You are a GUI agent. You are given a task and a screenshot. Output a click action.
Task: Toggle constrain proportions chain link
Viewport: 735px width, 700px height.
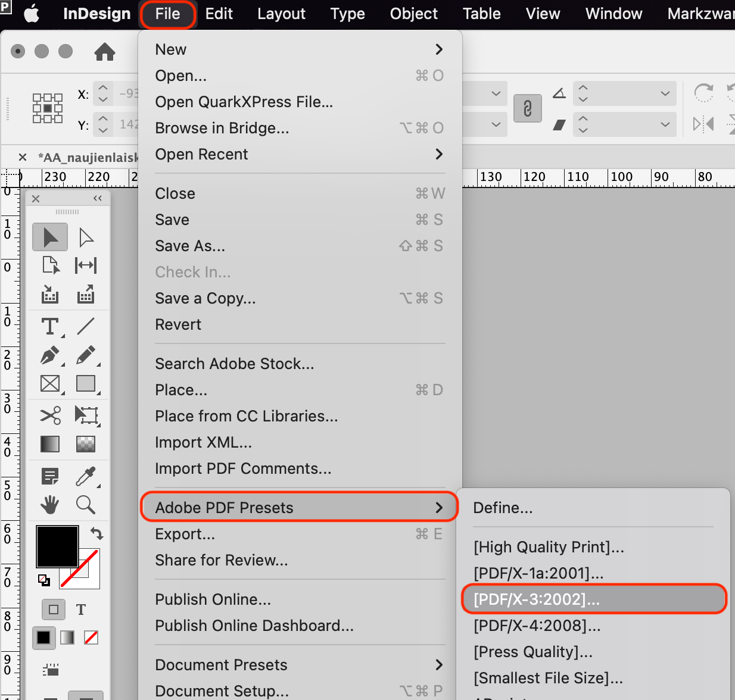[x=527, y=108]
